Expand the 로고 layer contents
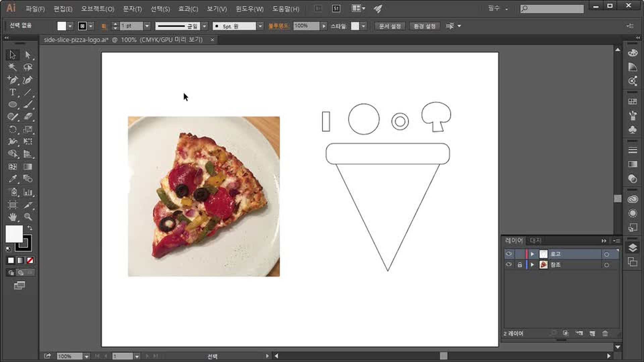This screenshot has width=644, height=362. (532, 254)
